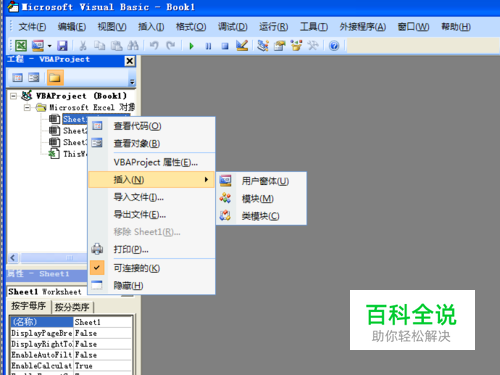Click left arrow of project tree scrollbar
The image size is (500, 375).
[x=13, y=258]
